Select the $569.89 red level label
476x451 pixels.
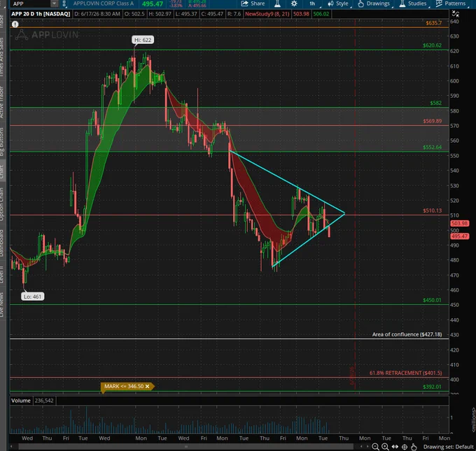point(433,121)
